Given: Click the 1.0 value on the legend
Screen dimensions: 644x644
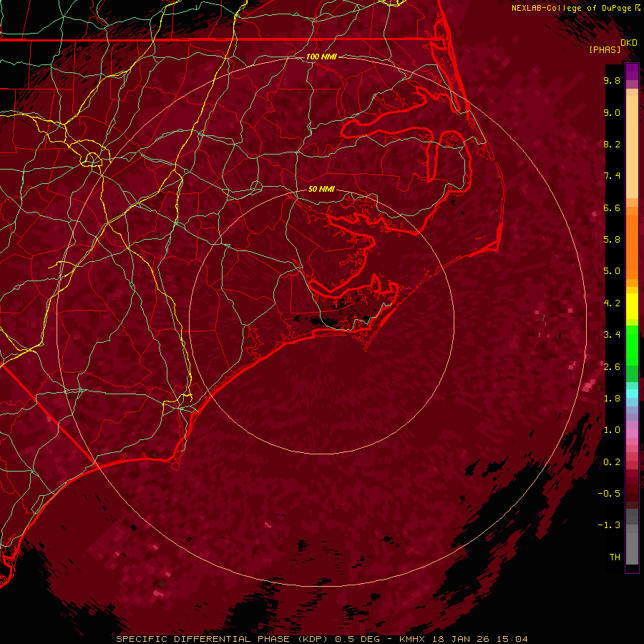Looking at the screenshot, I should 612,430.
